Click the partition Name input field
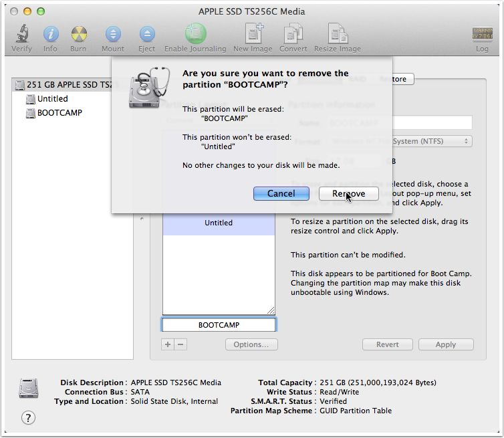The width and height of the screenshot is (504, 438). [432, 122]
